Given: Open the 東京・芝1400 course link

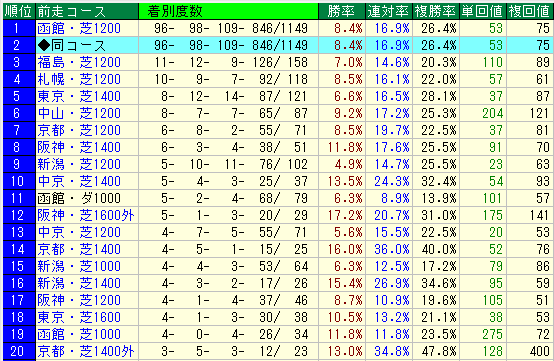Looking at the screenshot, I should (x=79, y=96).
